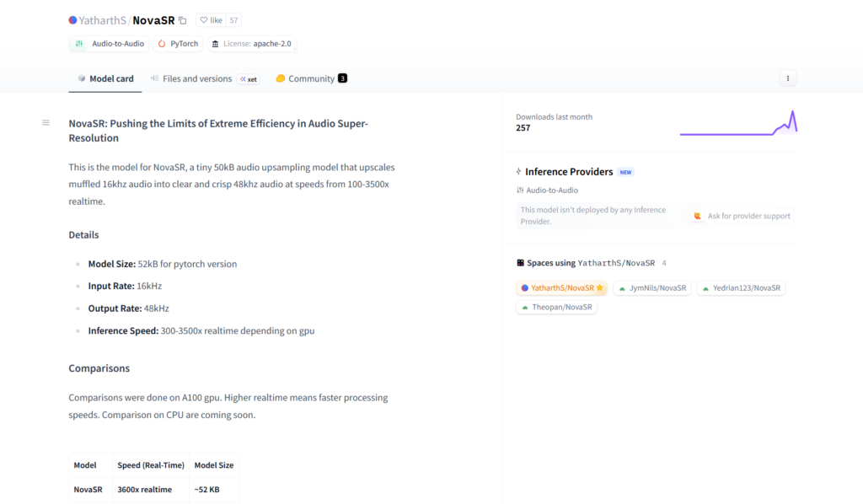Open the Theopan/NovaSR space
Viewport: 863px width, 504px height.
(x=557, y=308)
